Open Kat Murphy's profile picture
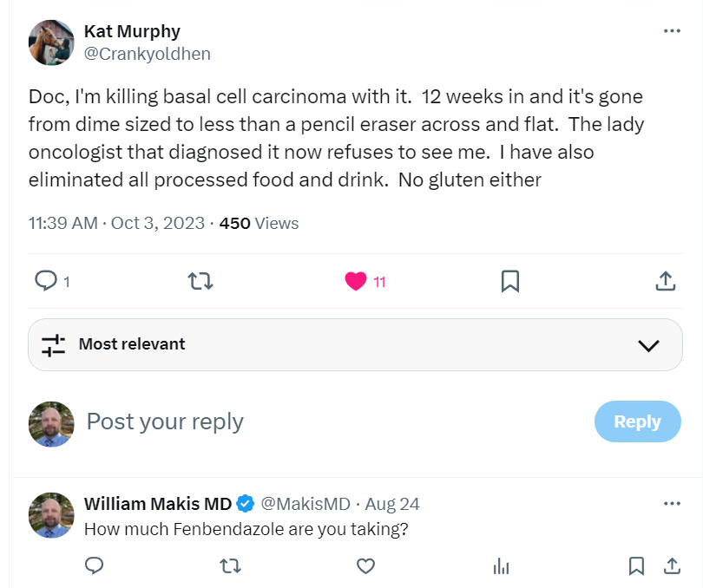Viewport: 703px width, 588px height. click(51, 42)
